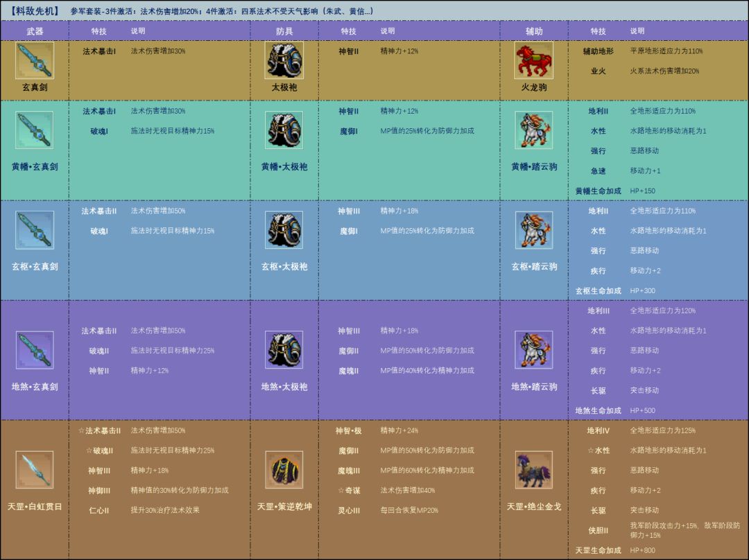The image size is (749, 560).
Task: Click the 玄枢•太极袍 name label
Action: 284,267
